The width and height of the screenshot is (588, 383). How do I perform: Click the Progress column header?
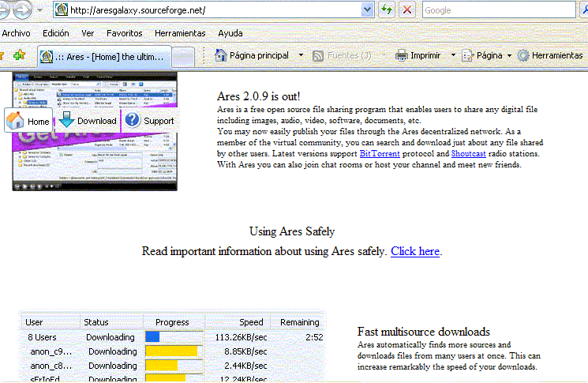[172, 322]
